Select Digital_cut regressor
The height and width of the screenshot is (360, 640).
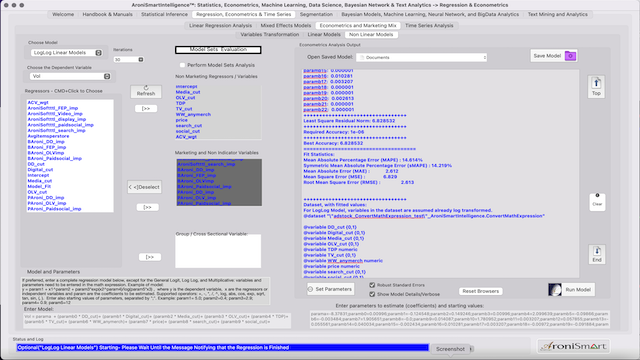(40, 169)
